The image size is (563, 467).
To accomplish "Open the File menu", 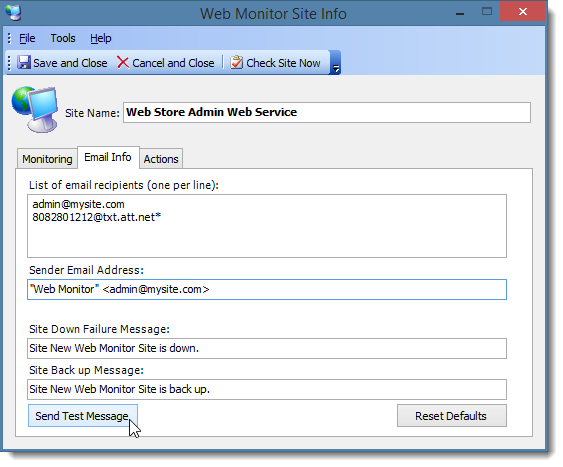I will click(27, 38).
